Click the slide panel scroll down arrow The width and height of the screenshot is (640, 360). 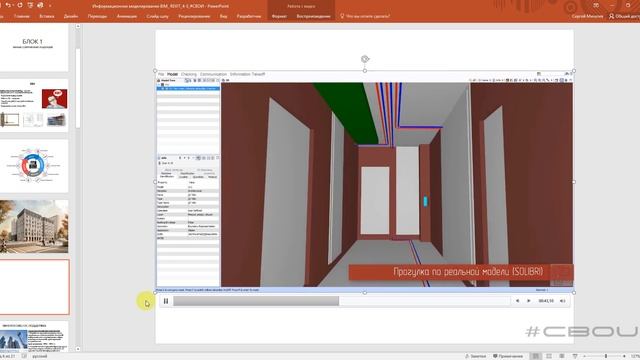(78, 349)
